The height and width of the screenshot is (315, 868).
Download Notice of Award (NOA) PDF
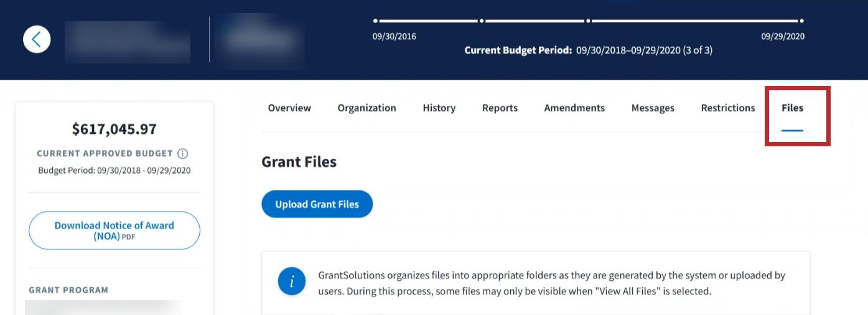(x=114, y=230)
